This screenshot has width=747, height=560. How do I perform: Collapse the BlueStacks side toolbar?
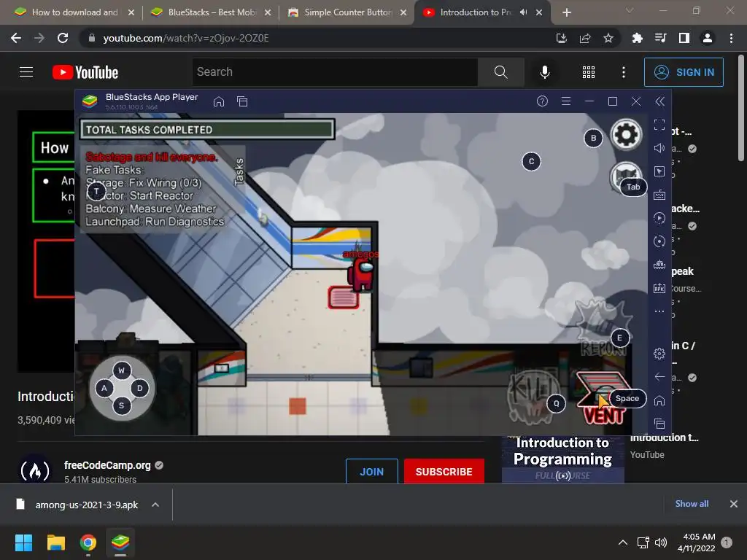[x=659, y=101]
